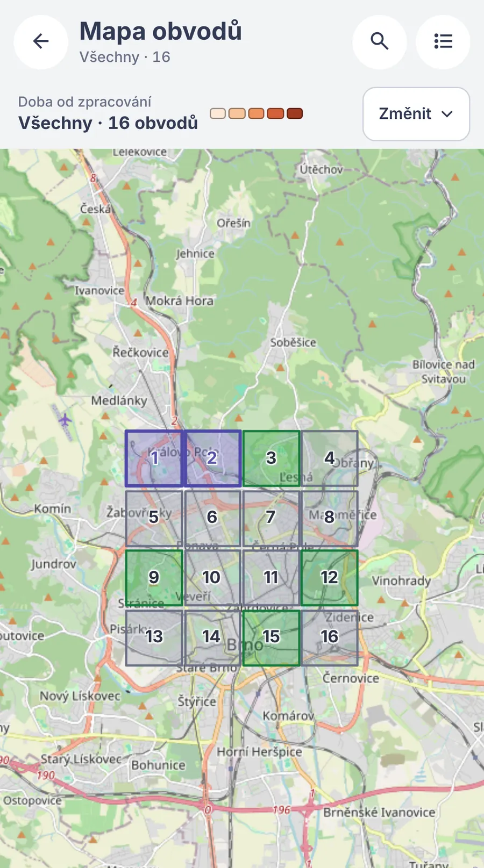Click the Jehnice map label
The height and width of the screenshot is (868, 484).
(195, 254)
